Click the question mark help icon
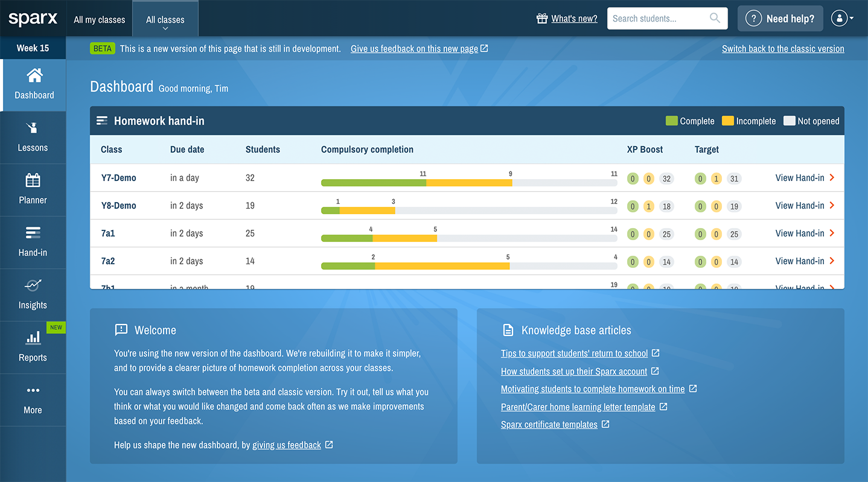This screenshot has width=868, height=482. tap(753, 19)
